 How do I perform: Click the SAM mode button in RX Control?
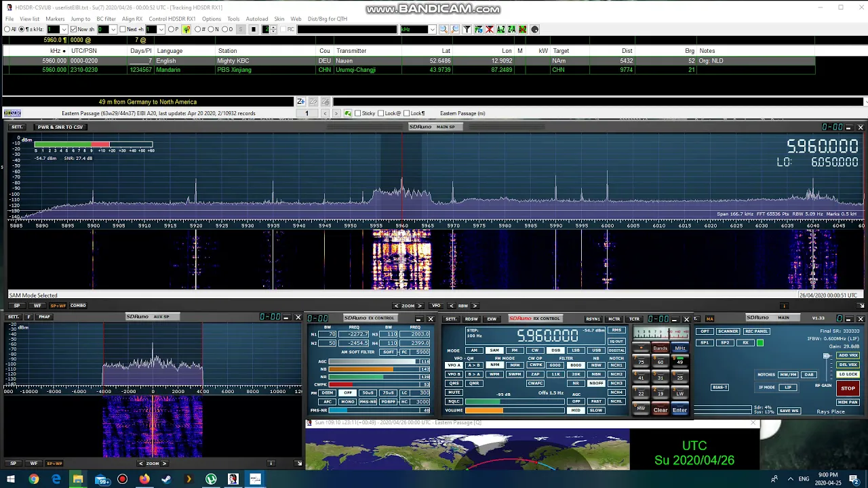click(x=494, y=350)
